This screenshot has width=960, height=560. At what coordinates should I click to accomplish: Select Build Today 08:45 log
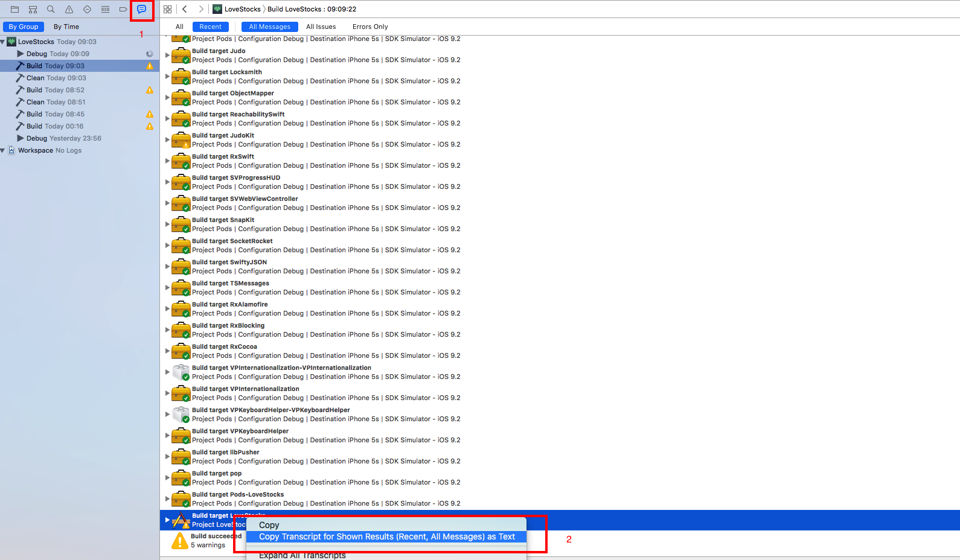(80, 114)
